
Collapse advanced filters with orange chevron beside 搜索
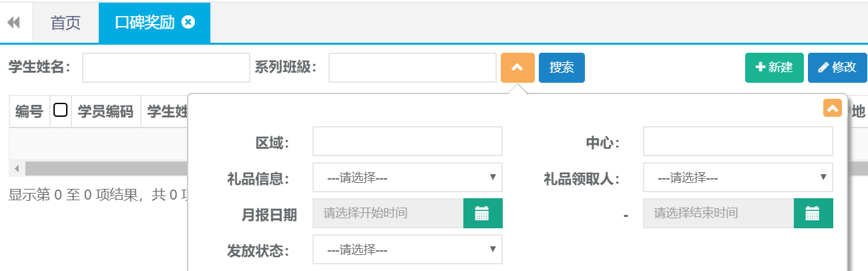(x=517, y=67)
